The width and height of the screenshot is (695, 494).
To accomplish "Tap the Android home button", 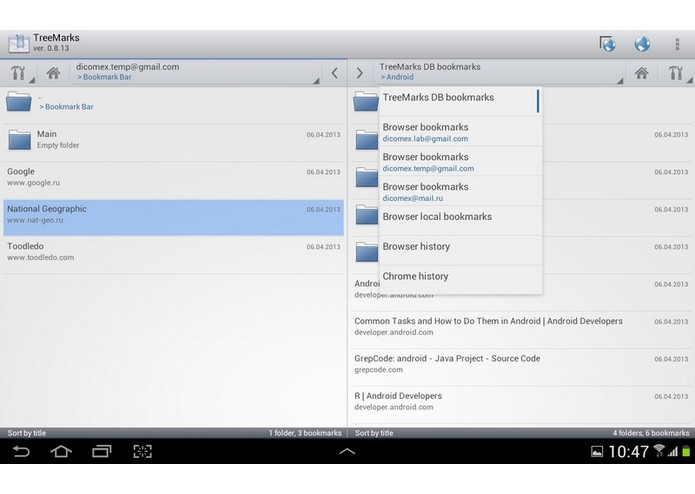I will coord(61,451).
